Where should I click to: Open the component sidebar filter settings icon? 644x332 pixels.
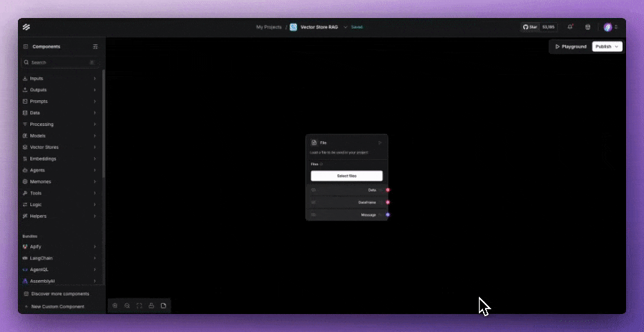point(95,47)
